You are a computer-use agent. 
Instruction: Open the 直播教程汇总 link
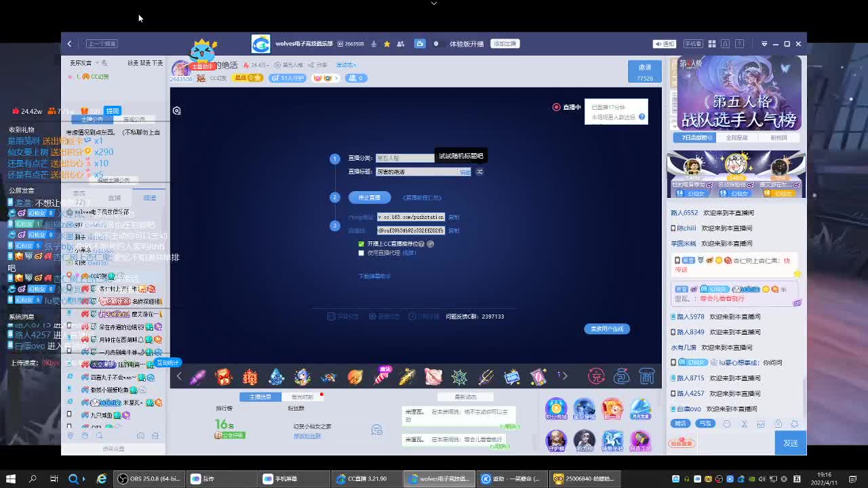click(422, 198)
